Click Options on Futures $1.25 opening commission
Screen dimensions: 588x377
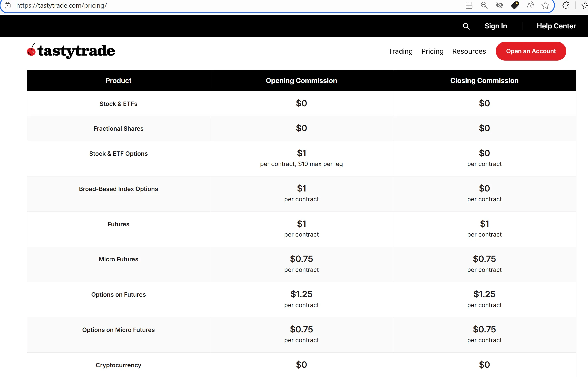coord(301,294)
